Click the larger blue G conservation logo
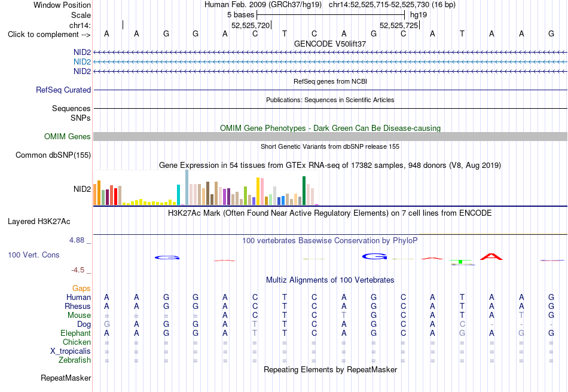This screenshot has height=392, width=568. tap(374, 256)
